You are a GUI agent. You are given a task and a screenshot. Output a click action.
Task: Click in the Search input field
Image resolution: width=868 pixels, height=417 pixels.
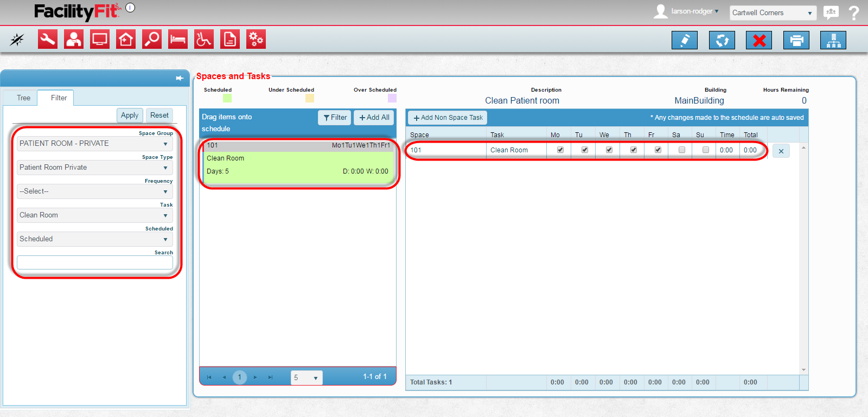(95, 262)
